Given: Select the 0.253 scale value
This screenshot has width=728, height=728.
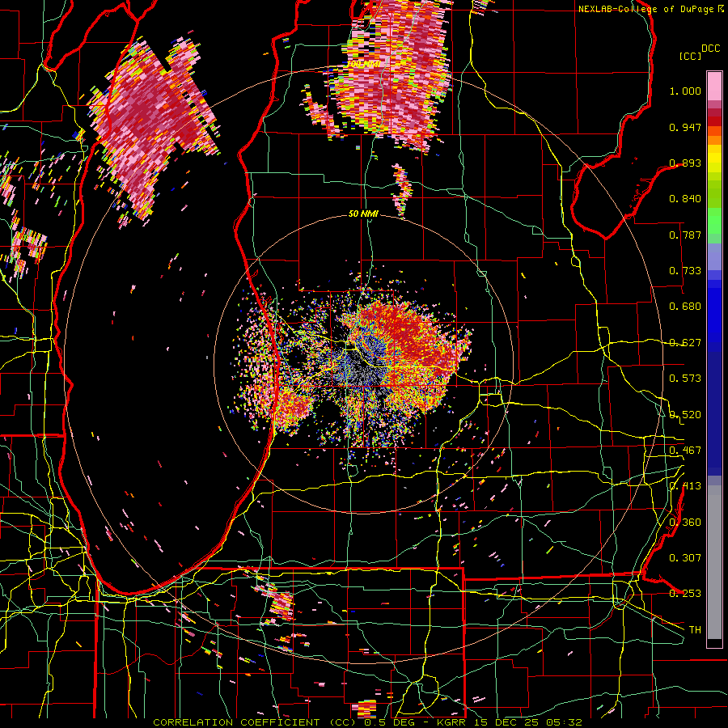Looking at the screenshot, I should point(685,594).
